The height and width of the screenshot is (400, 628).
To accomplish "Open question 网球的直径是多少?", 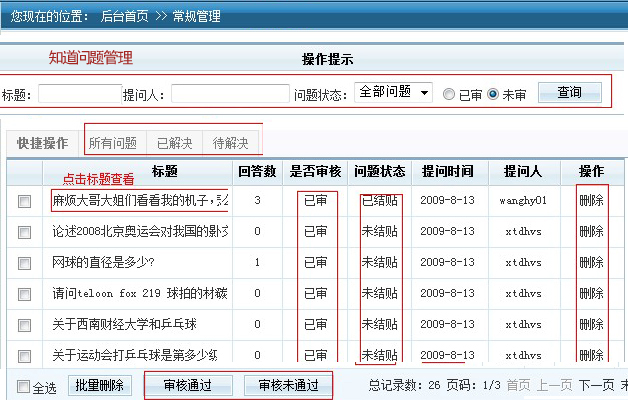I will [103, 262].
